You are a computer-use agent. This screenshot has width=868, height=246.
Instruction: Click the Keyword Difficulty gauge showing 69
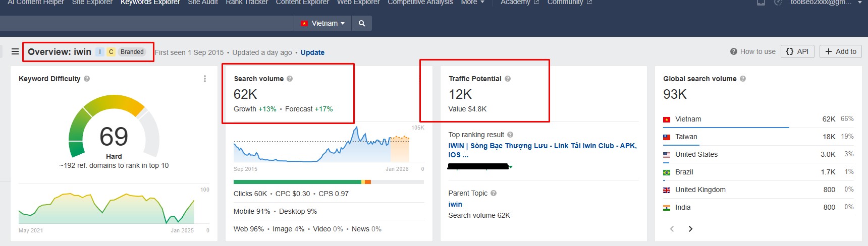click(114, 126)
